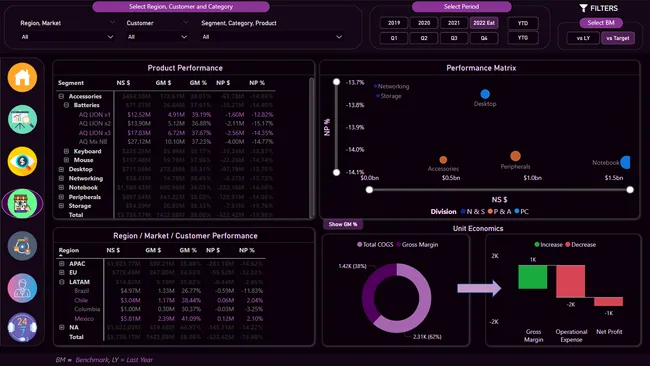This screenshot has width=650, height=366.
Task: Click the Product Performance table scrollbar
Action: click(311, 147)
